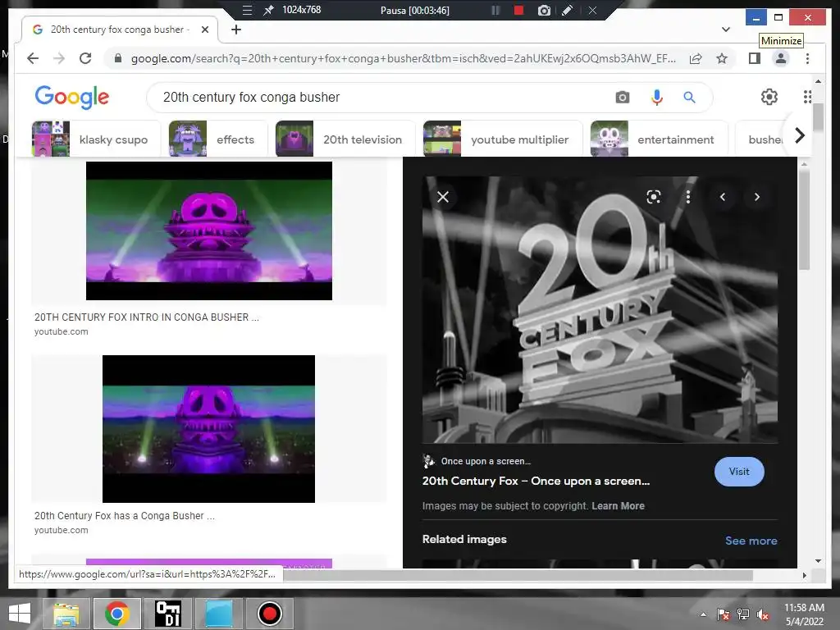
Task: Filter results by entertainment chip
Action: 659,139
